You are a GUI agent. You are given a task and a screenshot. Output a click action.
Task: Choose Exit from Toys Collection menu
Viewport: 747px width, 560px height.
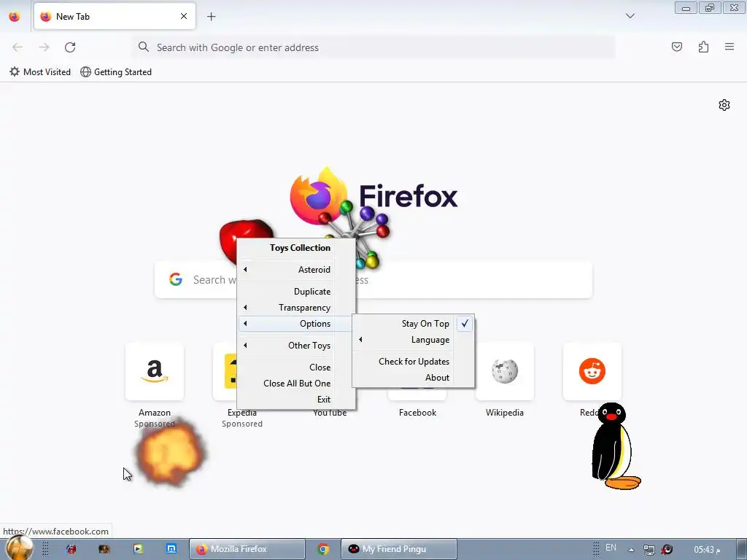(x=296, y=400)
